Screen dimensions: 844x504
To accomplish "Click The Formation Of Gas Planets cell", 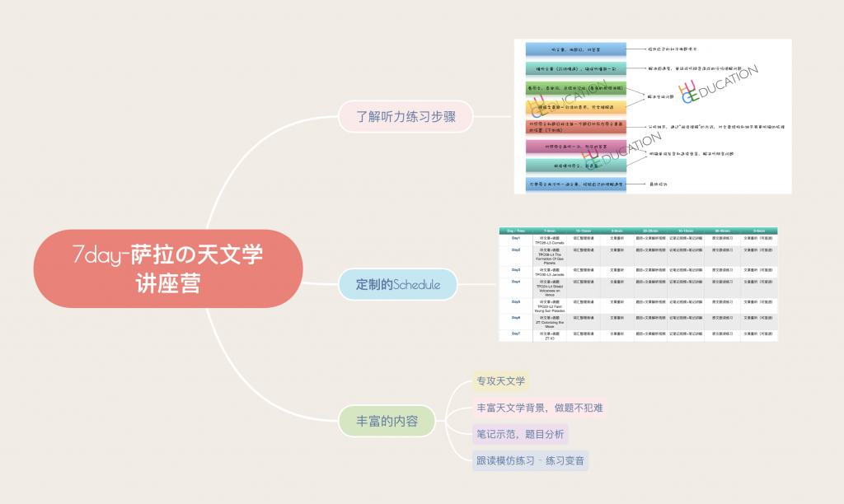I will [550, 256].
